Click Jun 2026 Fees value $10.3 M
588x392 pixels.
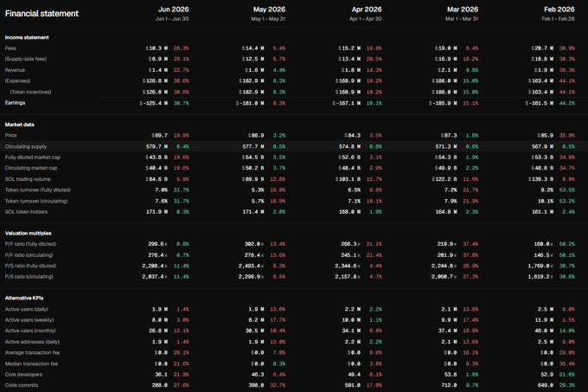[157, 48]
